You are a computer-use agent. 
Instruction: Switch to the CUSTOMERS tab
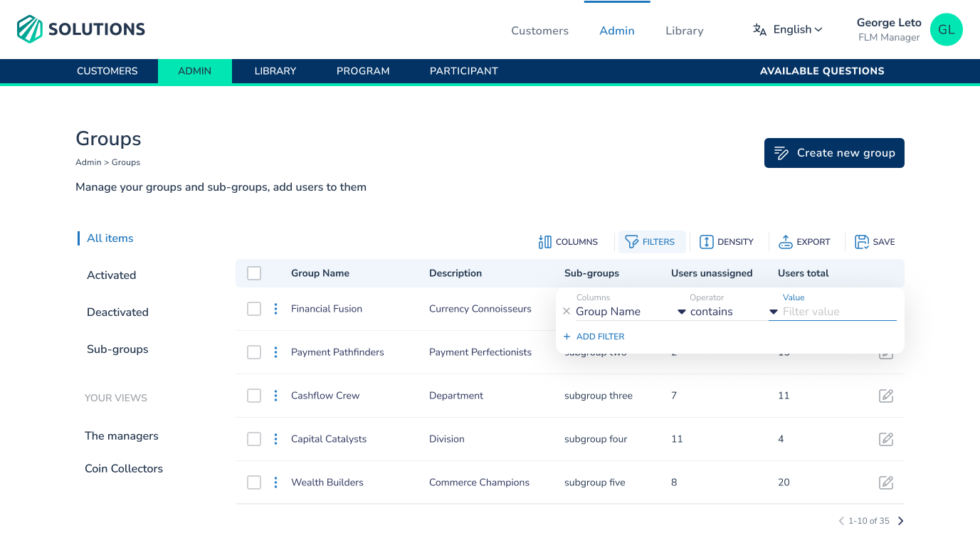click(x=107, y=71)
